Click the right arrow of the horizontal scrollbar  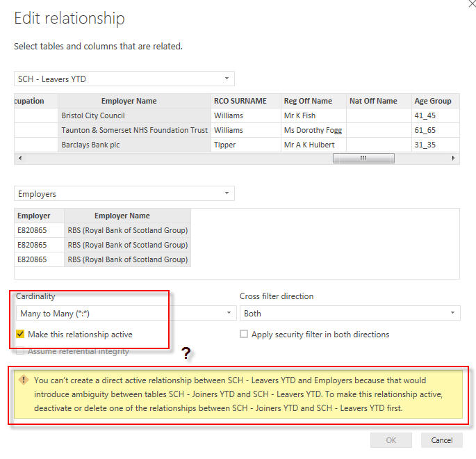[453, 158]
